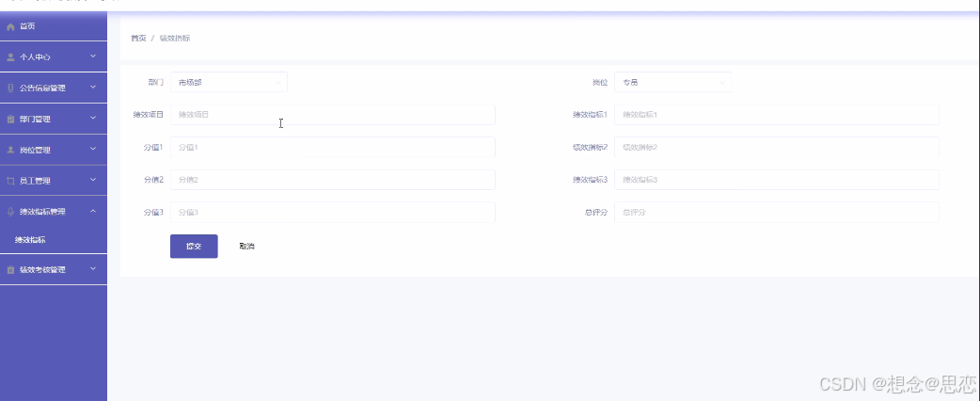
Task: Open the 岗位 dropdown showing 专员
Action: coord(672,82)
